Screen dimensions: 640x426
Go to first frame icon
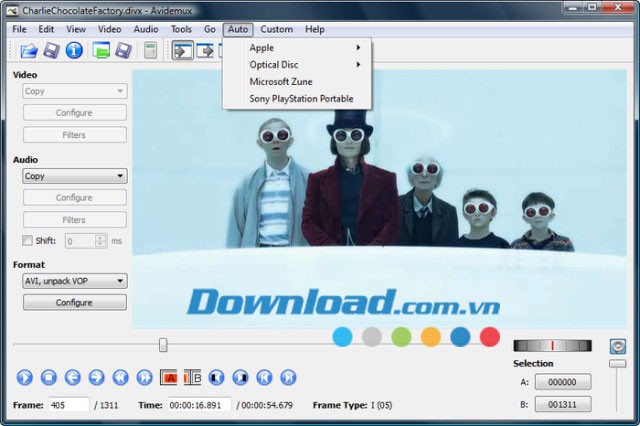(x=264, y=377)
